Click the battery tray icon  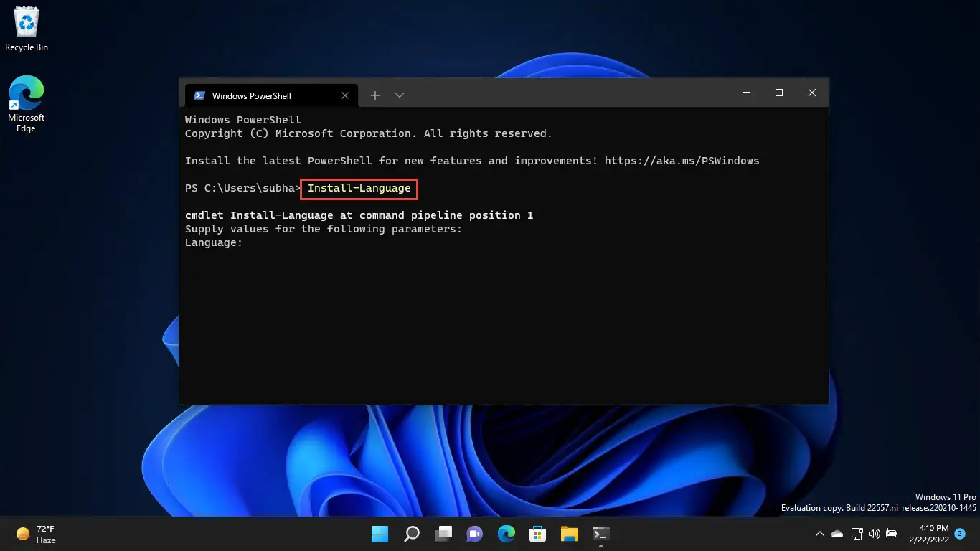892,534
